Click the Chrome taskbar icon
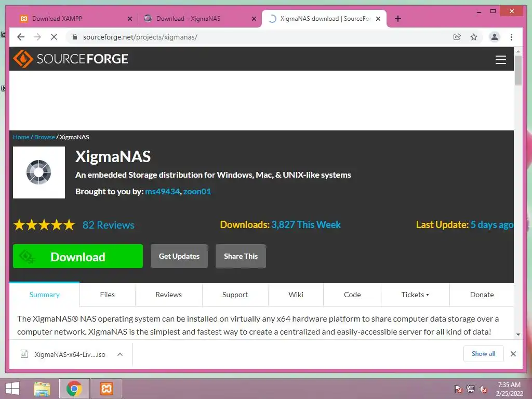The width and height of the screenshot is (532, 399). click(74, 389)
